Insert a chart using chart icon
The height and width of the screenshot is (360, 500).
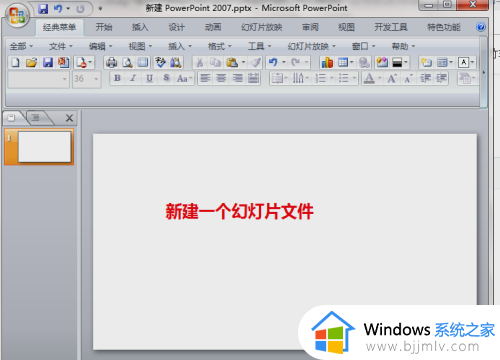[x=327, y=62]
